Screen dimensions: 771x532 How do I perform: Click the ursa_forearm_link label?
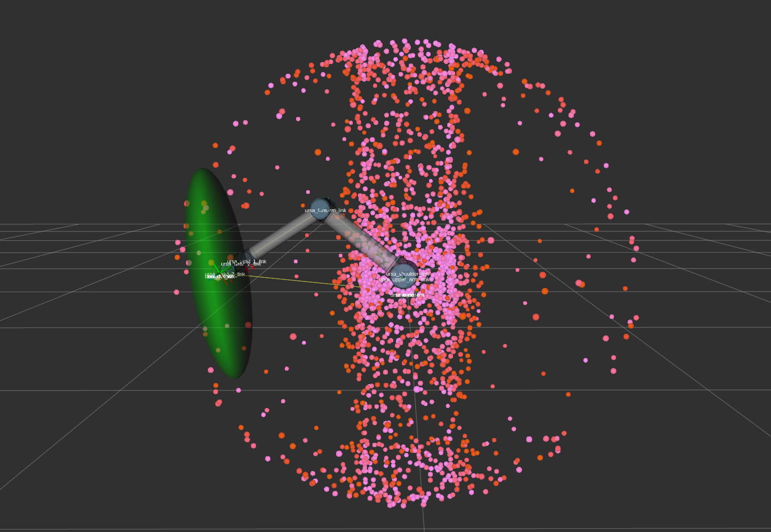(325, 210)
